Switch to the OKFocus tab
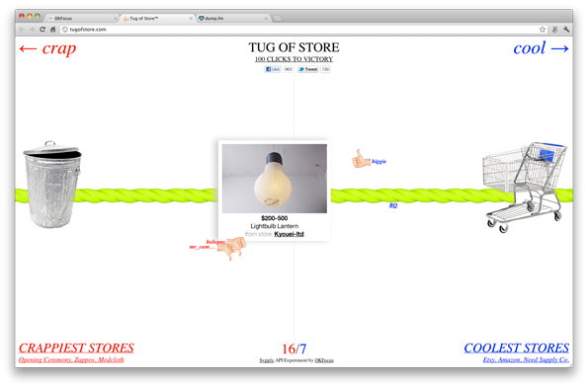Screen dimensions: 588x388 [x=81, y=18]
